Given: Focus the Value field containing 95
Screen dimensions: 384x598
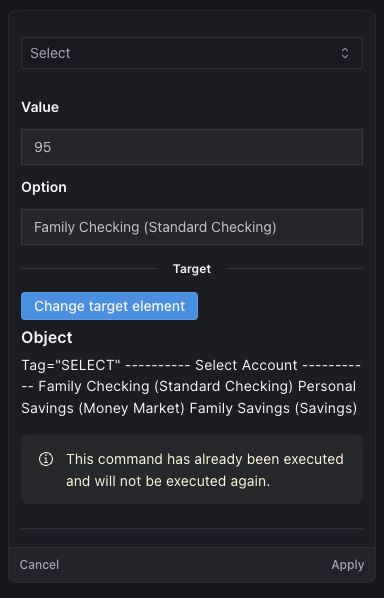Looking at the screenshot, I should [192, 147].
